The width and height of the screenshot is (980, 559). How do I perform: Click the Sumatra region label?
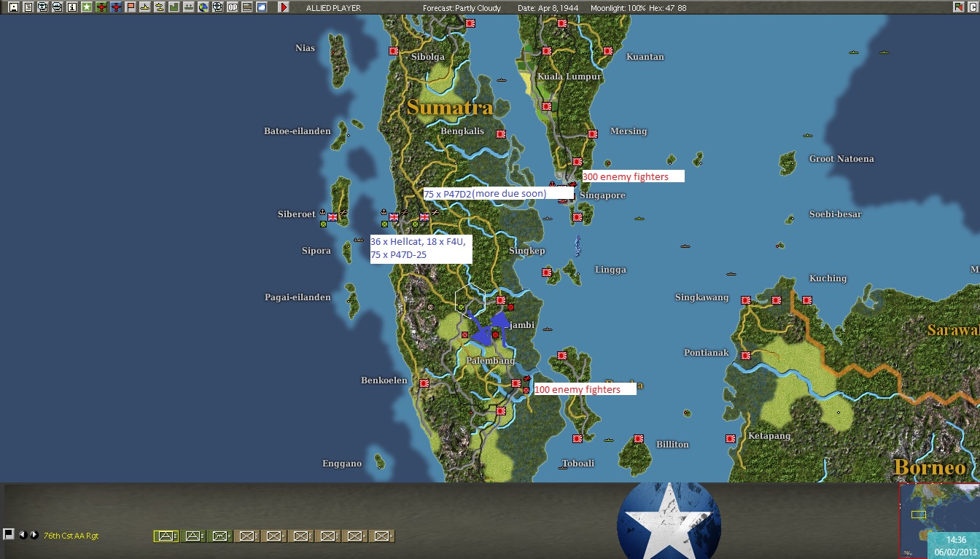point(450,108)
